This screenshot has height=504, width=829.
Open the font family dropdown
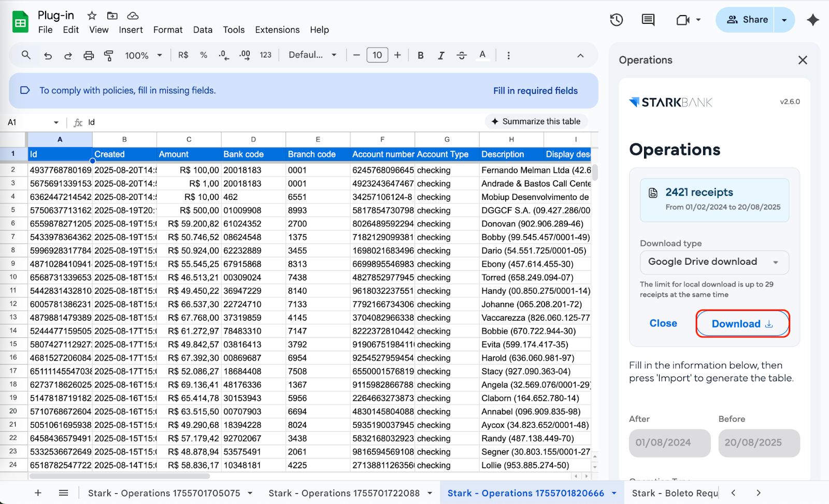(x=312, y=55)
